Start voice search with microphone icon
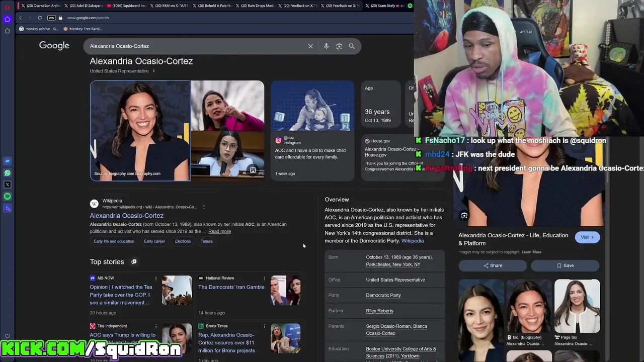This screenshot has width=644, height=362. click(326, 46)
